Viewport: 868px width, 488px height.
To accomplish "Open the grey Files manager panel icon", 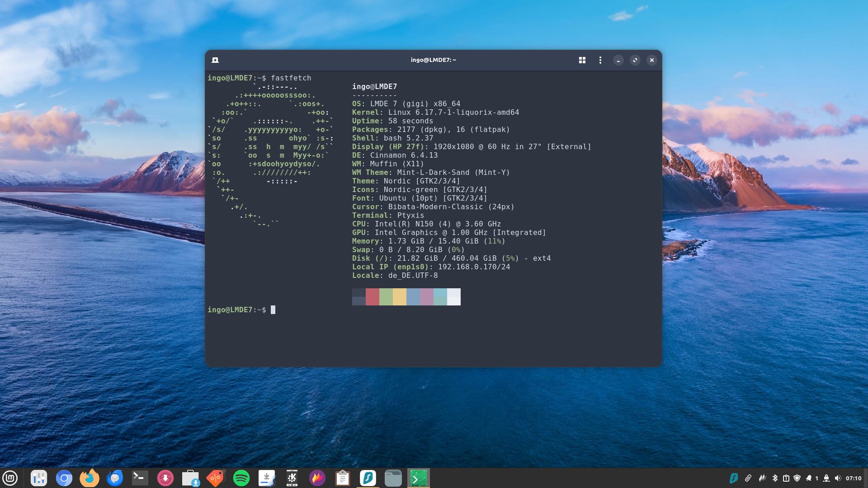I will (393, 478).
